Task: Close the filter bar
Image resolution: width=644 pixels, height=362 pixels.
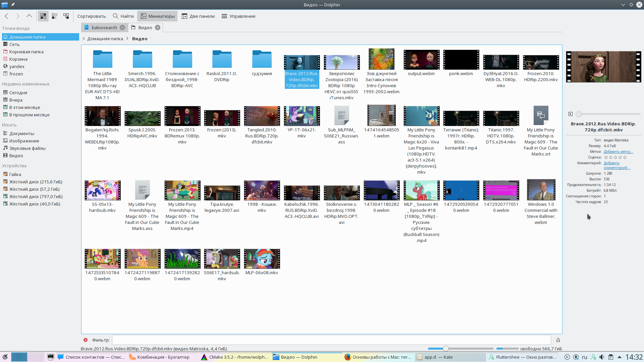Action: pos(86,340)
